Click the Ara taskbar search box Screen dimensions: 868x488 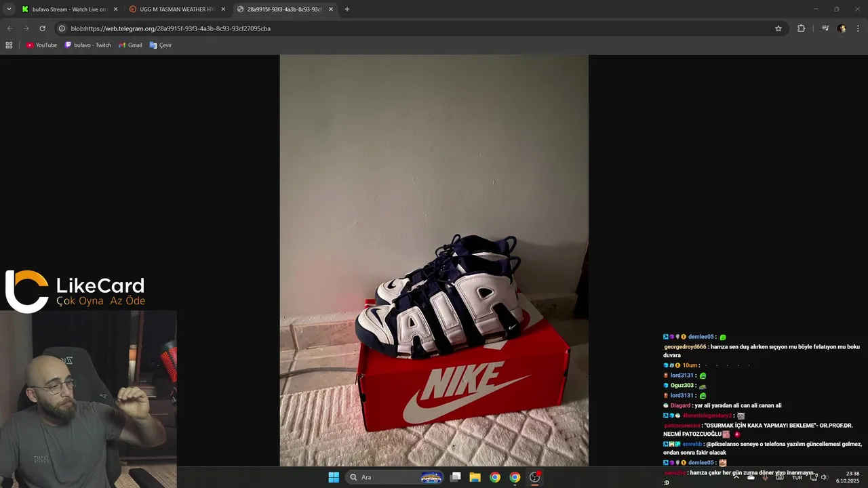pos(395,477)
